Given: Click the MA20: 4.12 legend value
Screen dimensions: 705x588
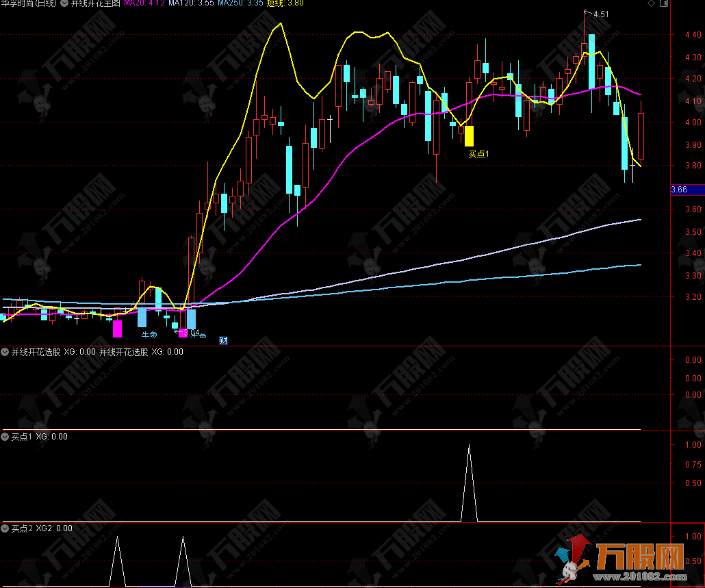Looking at the screenshot, I should point(144,3).
